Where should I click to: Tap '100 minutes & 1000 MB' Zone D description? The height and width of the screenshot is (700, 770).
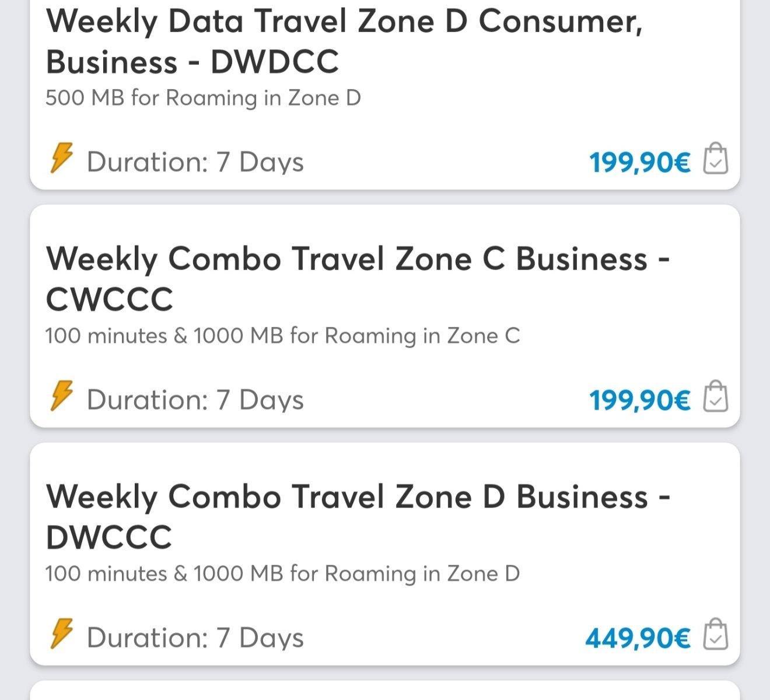point(282,574)
